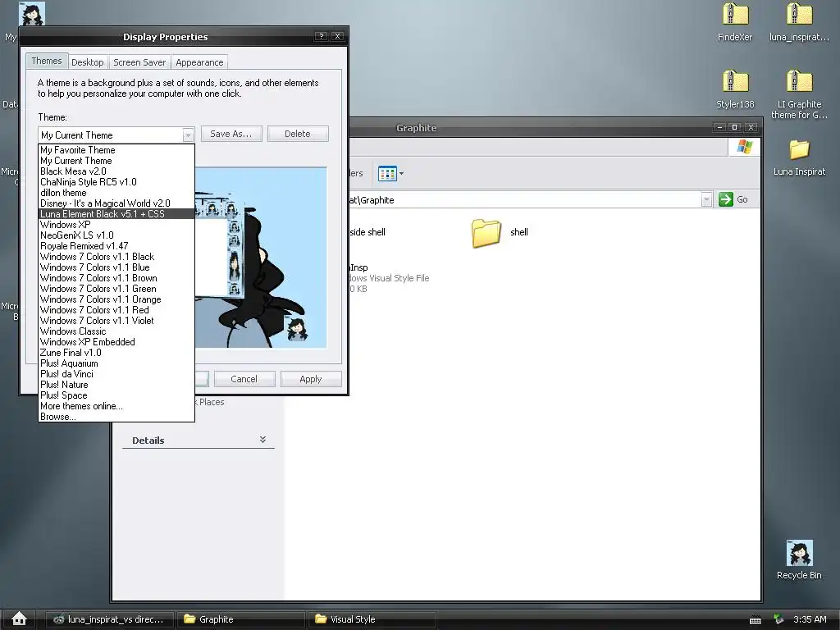
Task: Choose Zune Final v1.0 theme
Action: [x=116, y=353]
